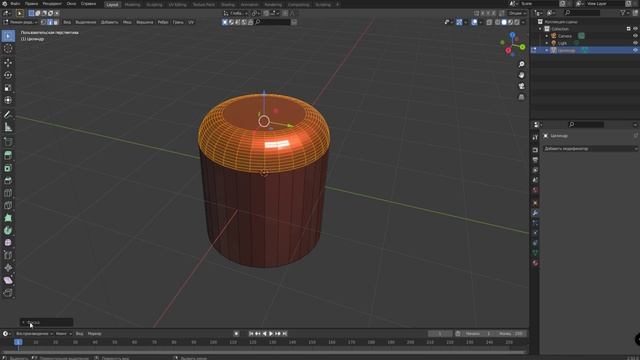Activate the Annotate pencil tool
The height and width of the screenshot is (360, 640).
[x=8, y=115]
